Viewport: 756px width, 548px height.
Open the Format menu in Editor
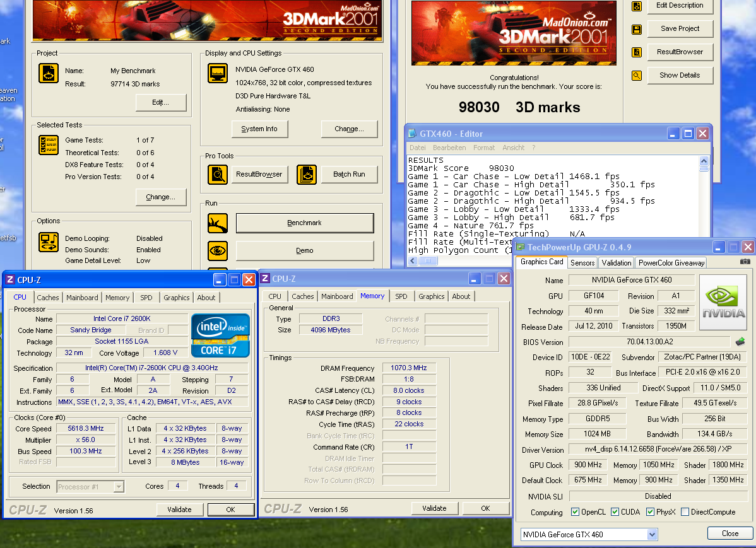[x=484, y=148]
